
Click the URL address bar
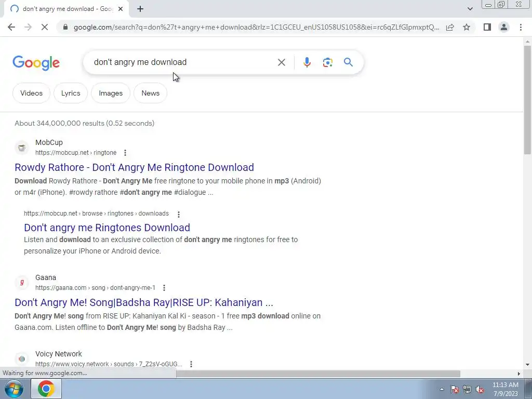(256, 27)
